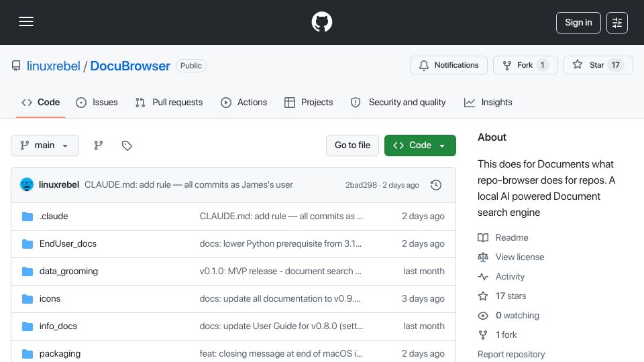Open linuxrebel author link in commit bar
The height and width of the screenshot is (362, 644).
(x=59, y=185)
